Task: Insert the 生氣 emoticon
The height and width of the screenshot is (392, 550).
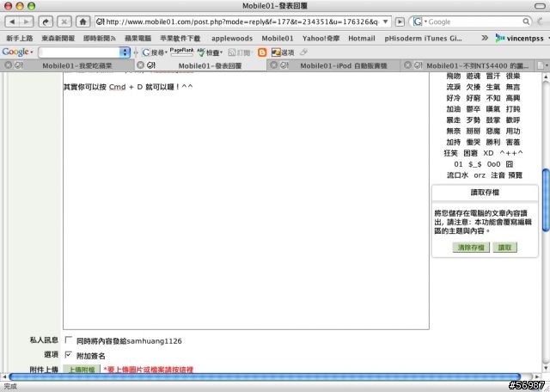Action: coord(492,87)
